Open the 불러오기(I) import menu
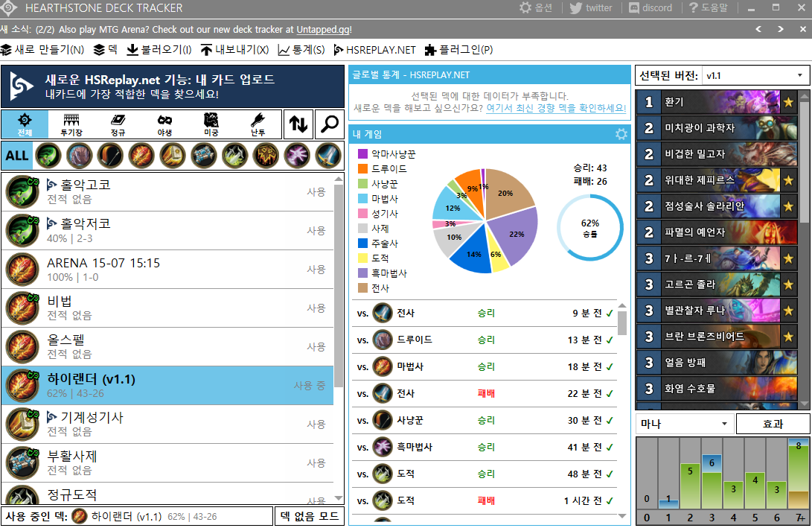 159,50
